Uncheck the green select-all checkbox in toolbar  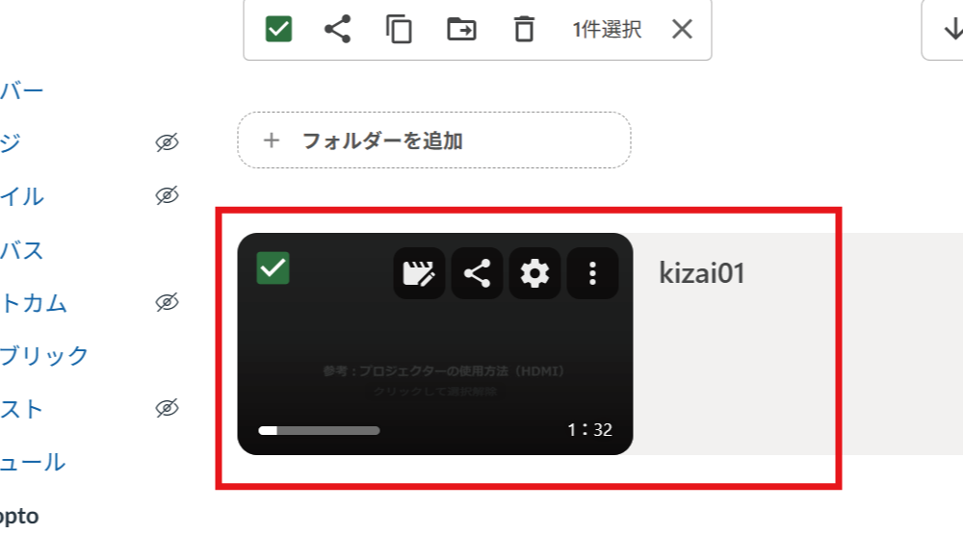pyautogui.click(x=278, y=29)
